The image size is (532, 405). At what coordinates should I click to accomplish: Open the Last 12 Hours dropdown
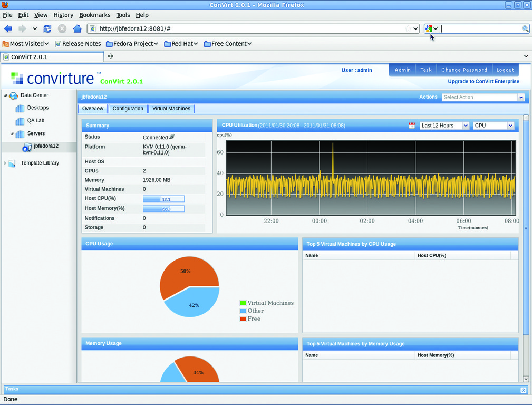click(465, 126)
